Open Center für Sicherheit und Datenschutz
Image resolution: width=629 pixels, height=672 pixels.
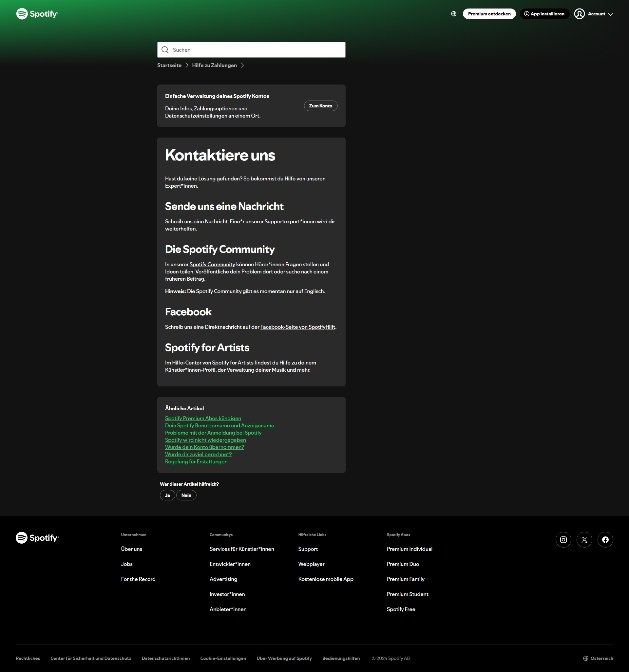[91, 658]
